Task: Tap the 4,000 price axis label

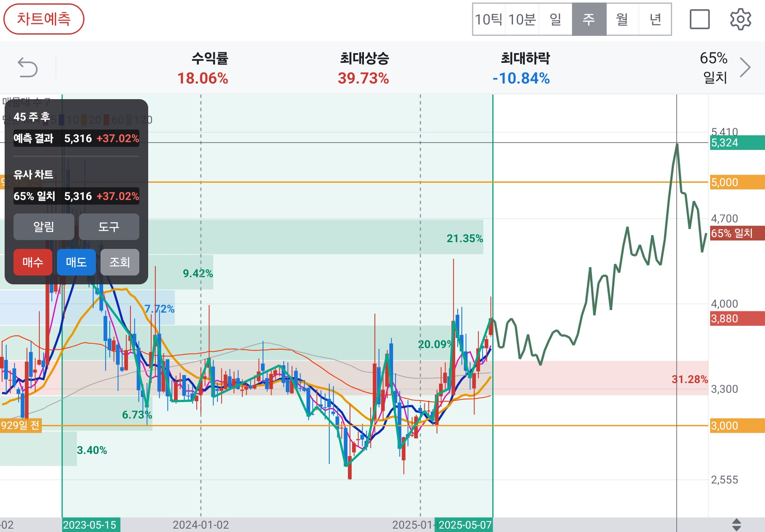Action: coord(724,304)
